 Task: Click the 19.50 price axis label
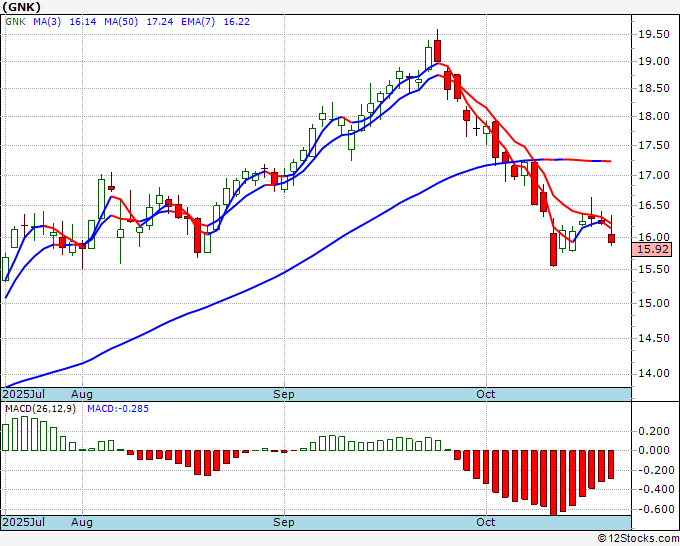click(654, 34)
